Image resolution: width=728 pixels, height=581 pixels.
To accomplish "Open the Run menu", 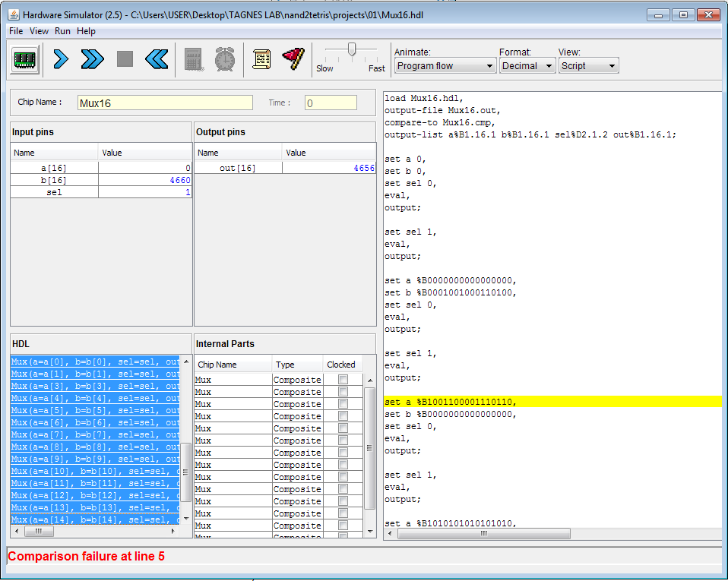I will (62, 31).
